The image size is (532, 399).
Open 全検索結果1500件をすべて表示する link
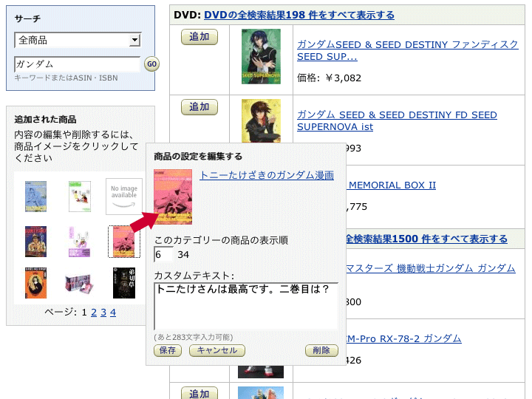426,239
